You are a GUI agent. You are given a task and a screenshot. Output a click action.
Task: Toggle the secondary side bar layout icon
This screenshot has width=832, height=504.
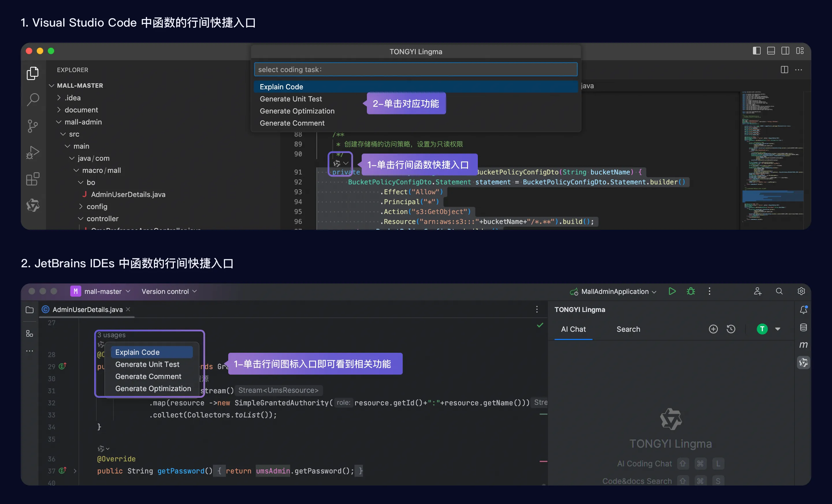(785, 51)
